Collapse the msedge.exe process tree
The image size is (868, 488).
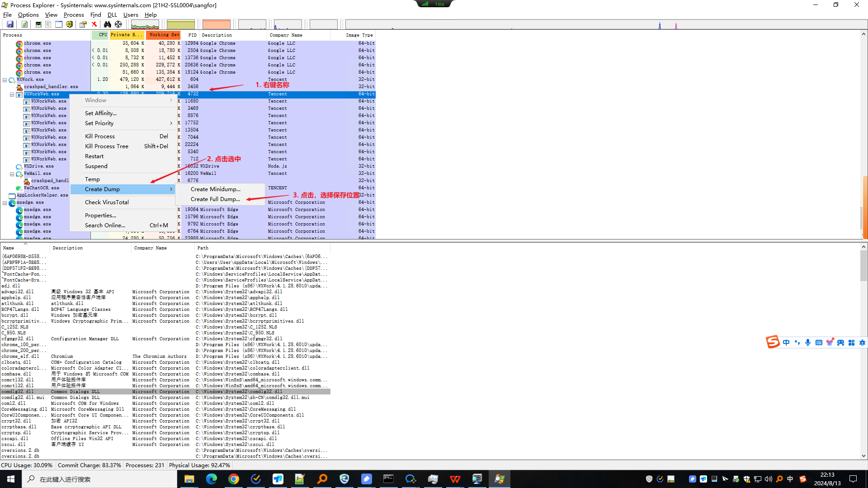coord(5,203)
